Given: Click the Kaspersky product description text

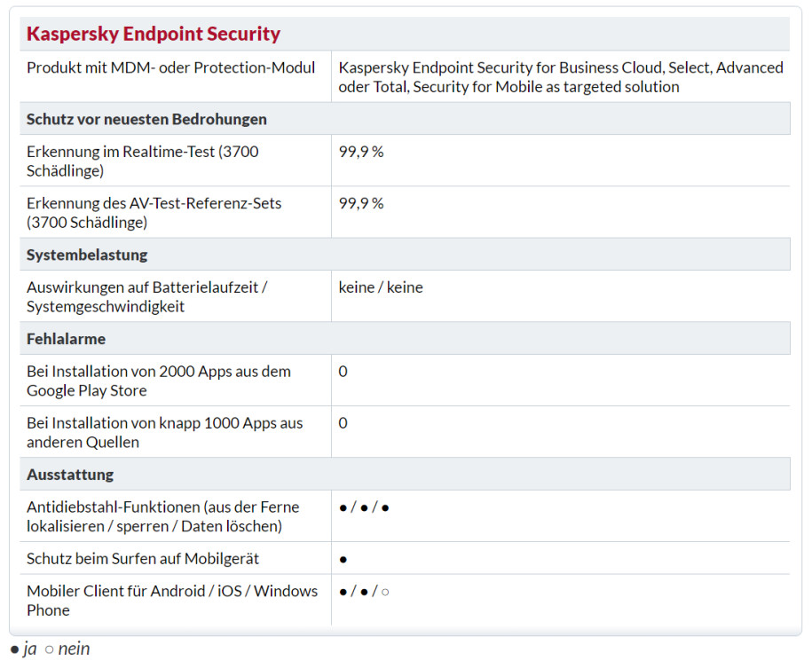Looking at the screenshot, I should [561, 77].
